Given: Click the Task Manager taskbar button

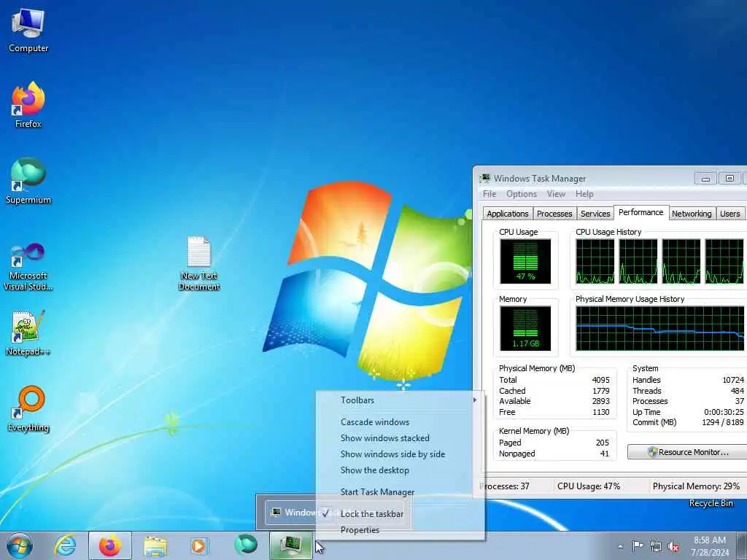Looking at the screenshot, I should (x=291, y=545).
